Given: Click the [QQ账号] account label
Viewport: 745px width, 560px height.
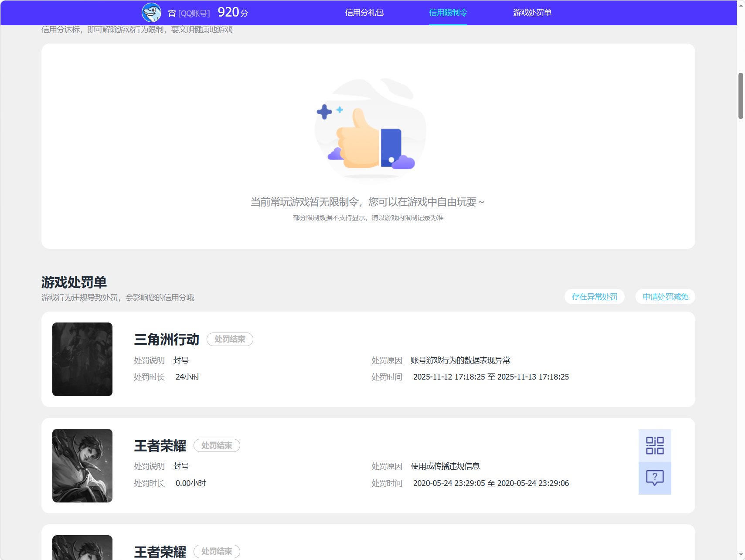Looking at the screenshot, I should (x=194, y=14).
